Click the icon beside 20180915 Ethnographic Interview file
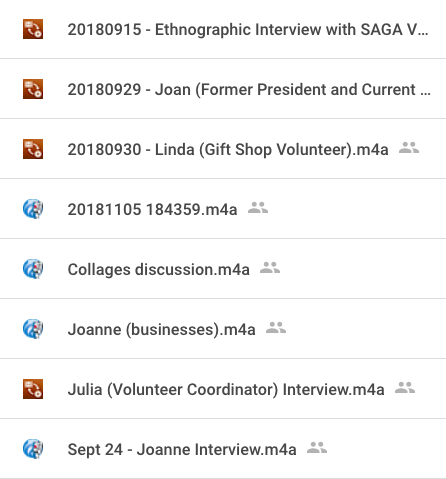The image size is (446, 479). click(x=33, y=29)
